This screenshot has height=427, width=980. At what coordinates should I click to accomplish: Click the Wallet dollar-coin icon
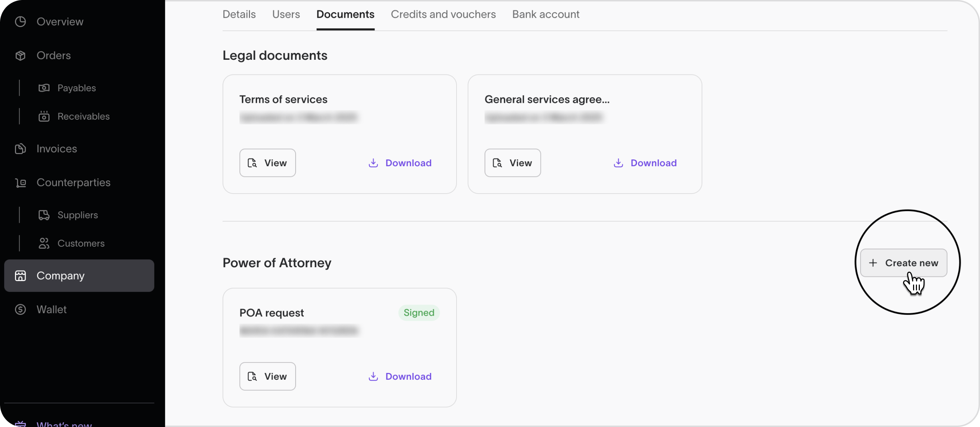coord(21,310)
